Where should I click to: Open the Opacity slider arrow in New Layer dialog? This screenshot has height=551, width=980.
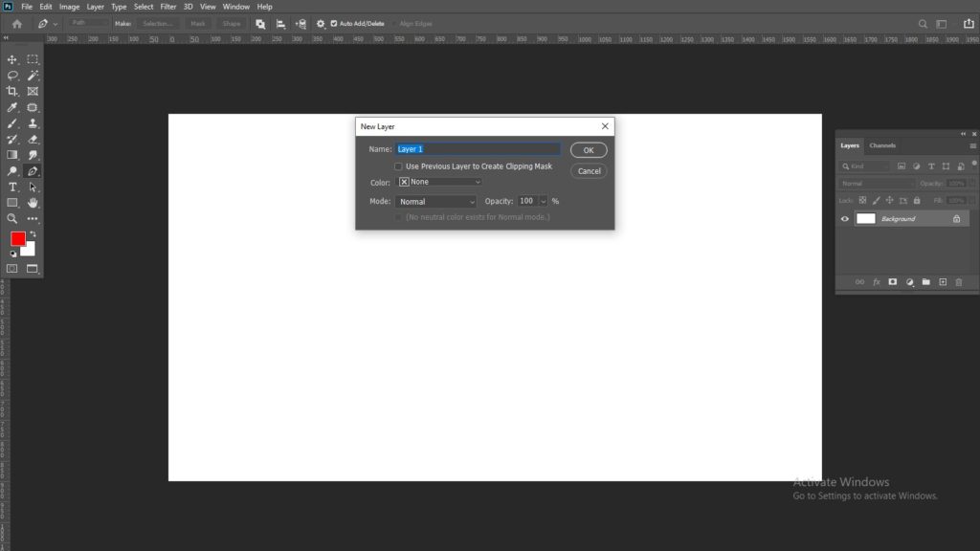point(544,201)
